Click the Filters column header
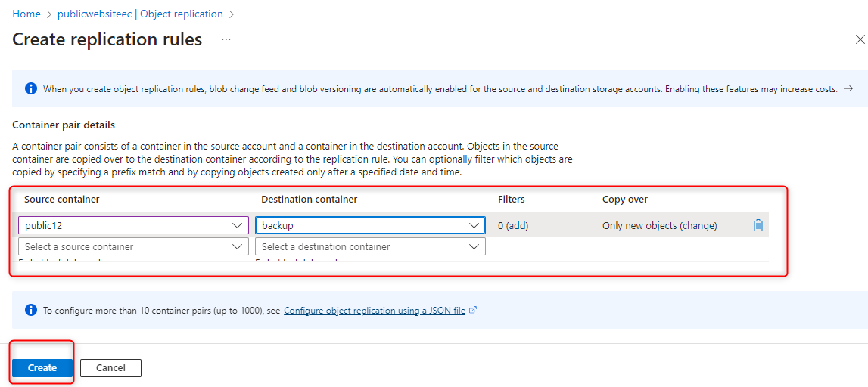 512,200
